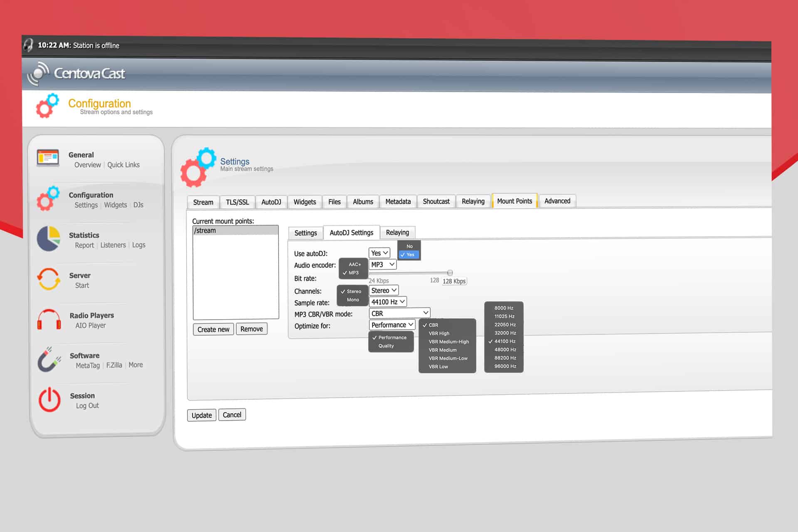Open the Sample rate 44100 Hz dropdown

point(388,302)
